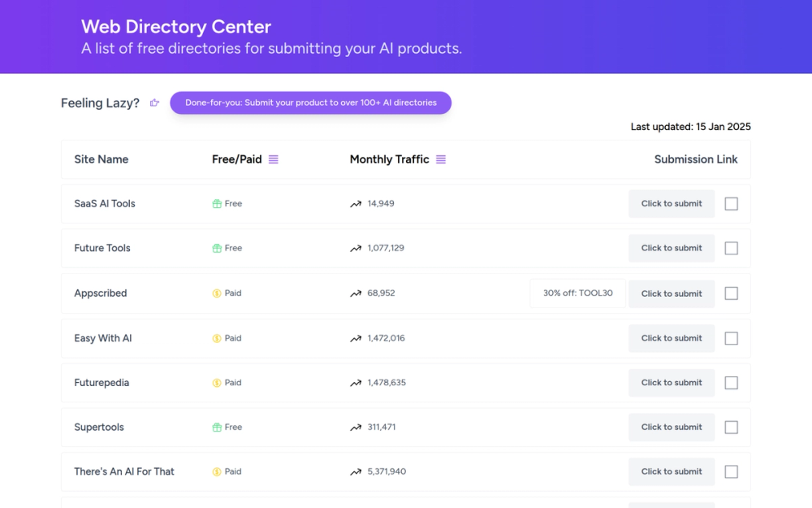
Task: Click the Last updated: 15 Jan 2025 text
Action: pyautogui.click(x=691, y=127)
